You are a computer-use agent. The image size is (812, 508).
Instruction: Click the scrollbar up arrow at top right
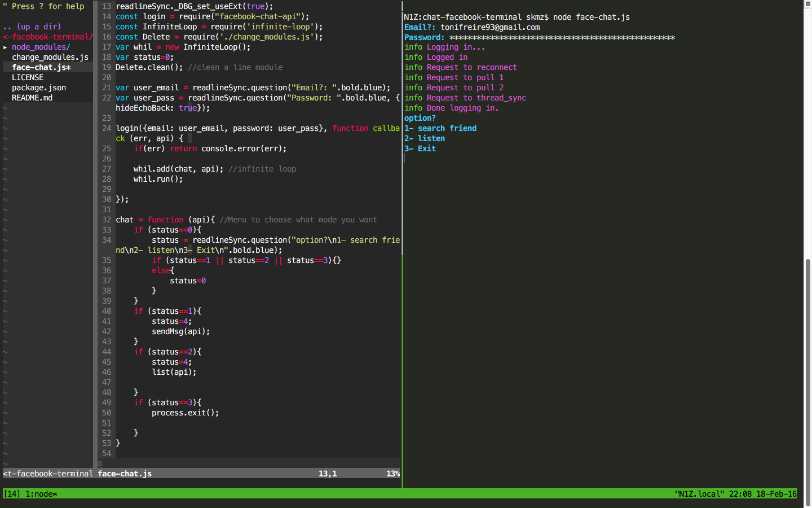coord(807,4)
